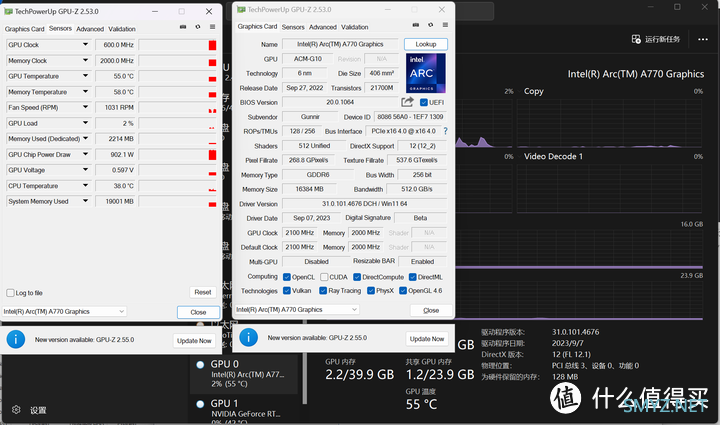Open the CPU Temperature sensor dropdown
The width and height of the screenshot is (720, 425).
click(85, 185)
